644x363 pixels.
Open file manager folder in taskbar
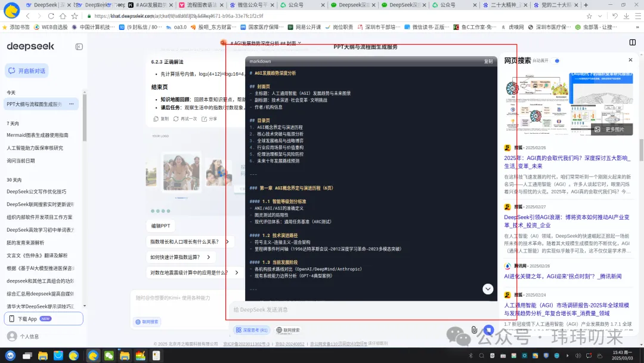[43, 356]
